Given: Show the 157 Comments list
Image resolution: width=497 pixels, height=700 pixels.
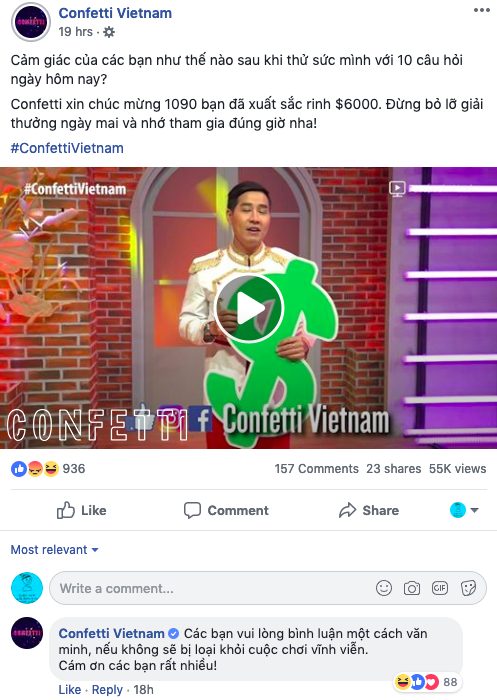Looking at the screenshot, I should (317, 469).
